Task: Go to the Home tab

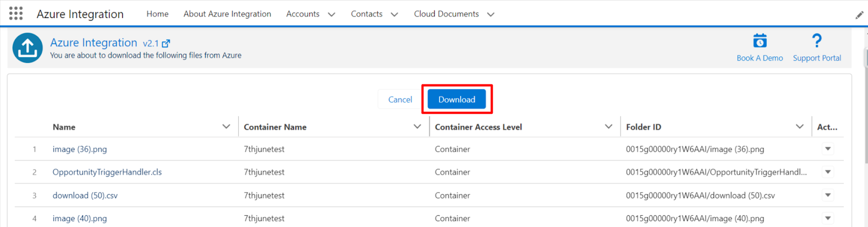Action: coord(157,14)
